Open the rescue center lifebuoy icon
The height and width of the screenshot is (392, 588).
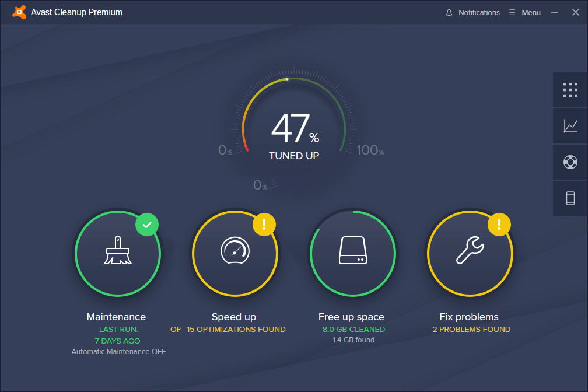(570, 162)
